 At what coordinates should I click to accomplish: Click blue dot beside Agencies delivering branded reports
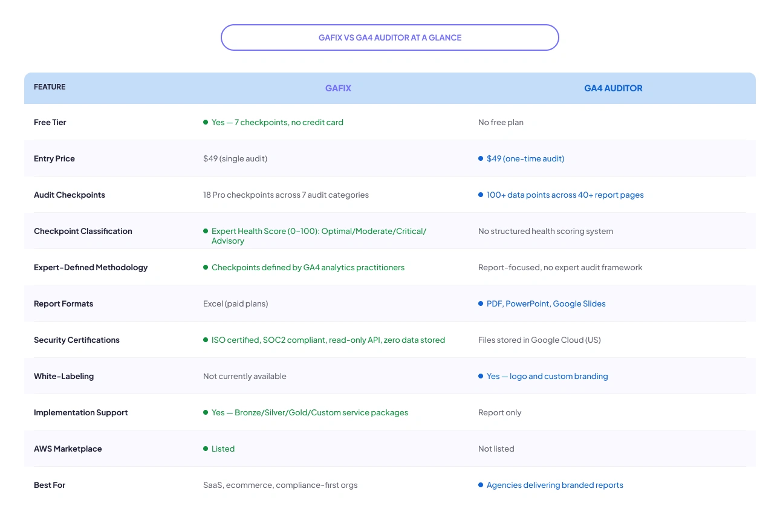coord(481,485)
